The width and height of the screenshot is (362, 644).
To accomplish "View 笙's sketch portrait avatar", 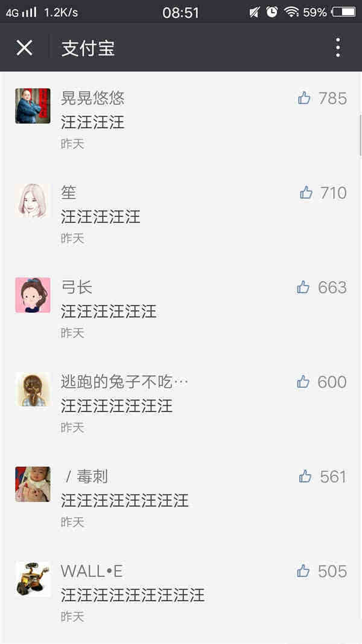I will tap(33, 201).
